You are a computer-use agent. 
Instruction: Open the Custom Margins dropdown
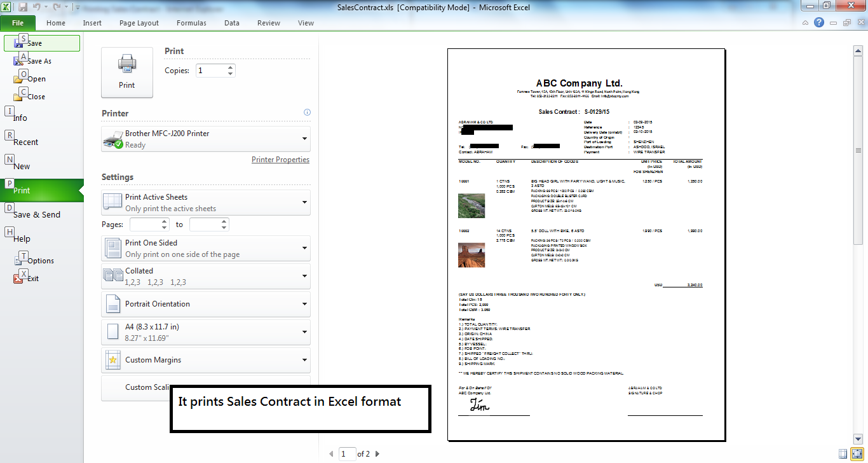[x=206, y=360]
